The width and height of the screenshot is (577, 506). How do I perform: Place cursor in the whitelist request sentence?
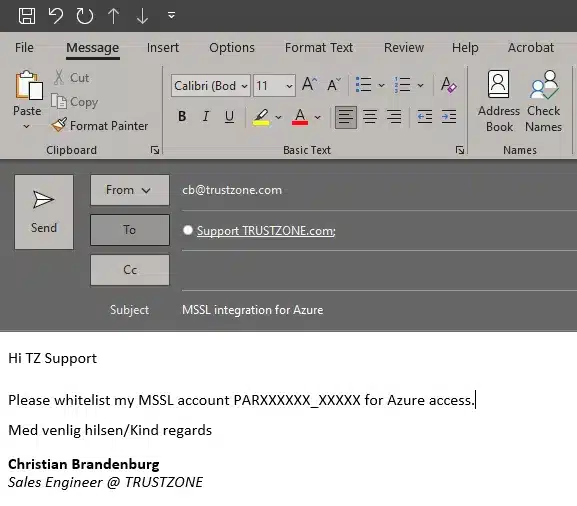coord(241,400)
